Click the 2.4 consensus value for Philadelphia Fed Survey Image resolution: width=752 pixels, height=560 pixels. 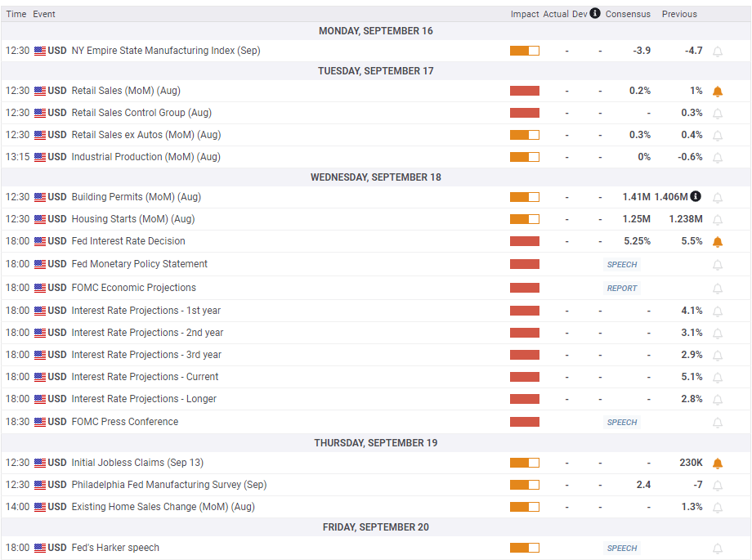(643, 485)
